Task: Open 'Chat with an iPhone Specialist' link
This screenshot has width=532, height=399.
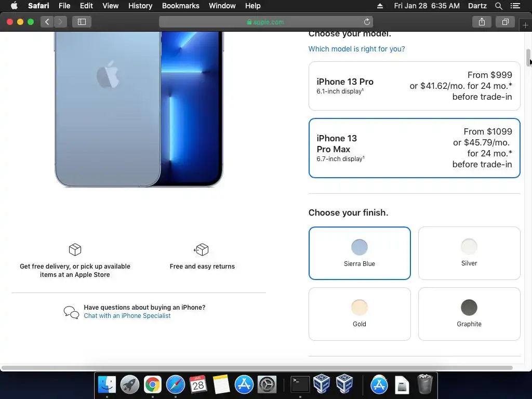Action: pyautogui.click(x=127, y=315)
